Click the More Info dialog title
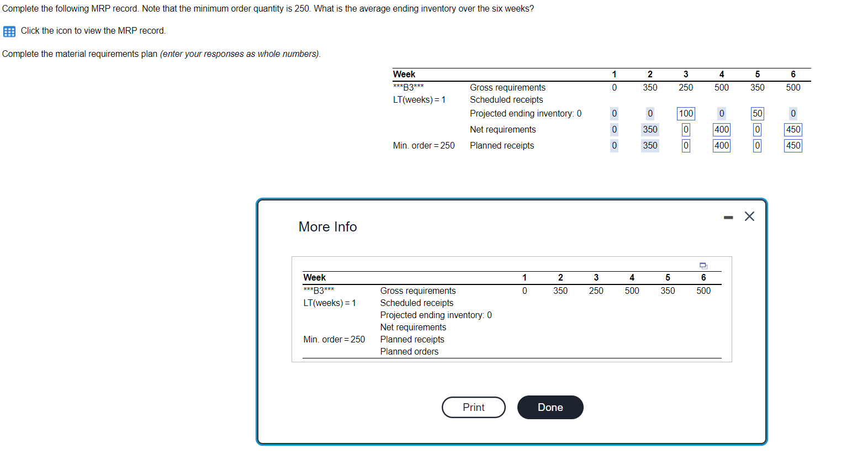This screenshot has width=868, height=475. [x=327, y=227]
